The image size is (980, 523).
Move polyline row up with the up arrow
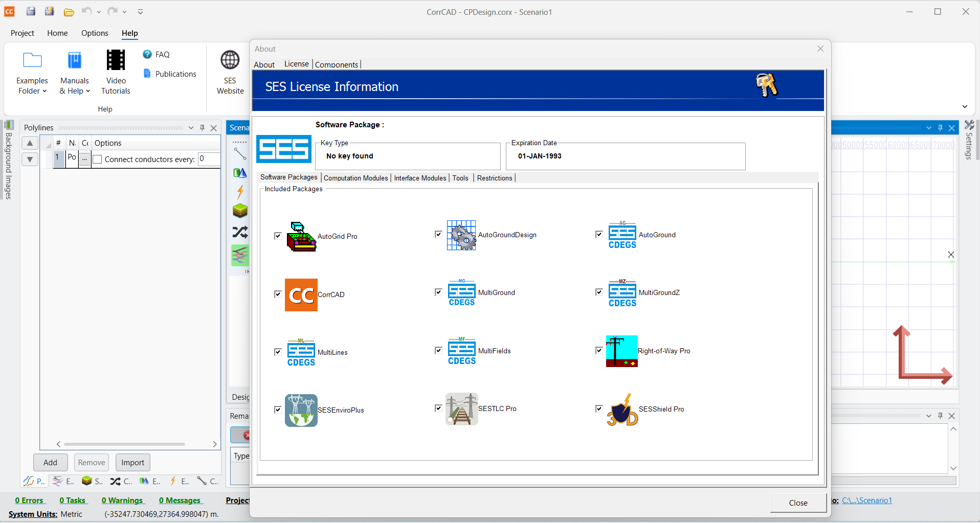click(30, 143)
